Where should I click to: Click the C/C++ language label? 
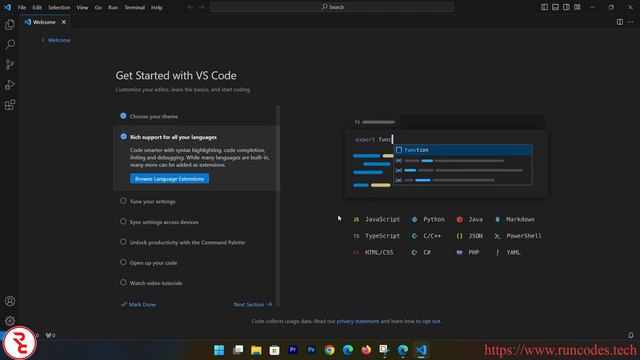[432, 236]
